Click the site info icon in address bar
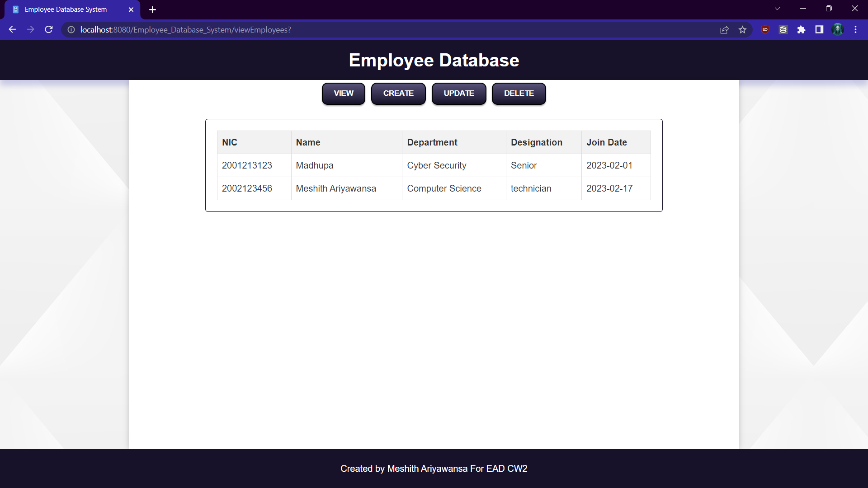Viewport: 868px width, 488px height. pos(71,29)
